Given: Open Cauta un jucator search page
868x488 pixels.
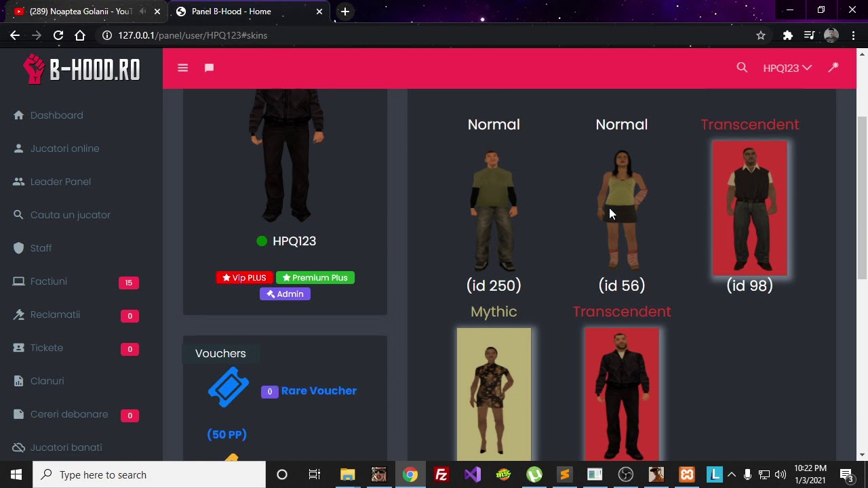Looking at the screenshot, I should pyautogui.click(x=70, y=215).
